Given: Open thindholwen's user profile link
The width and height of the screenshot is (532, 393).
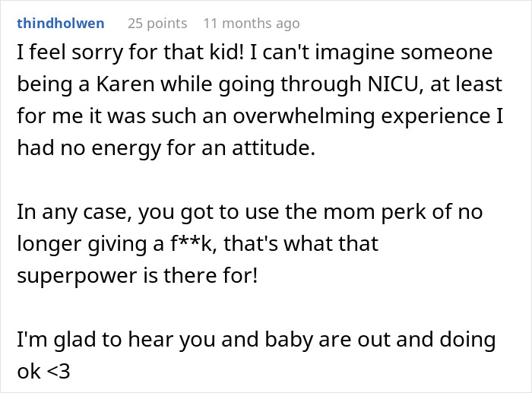Looking at the screenshot, I should [x=60, y=24].
